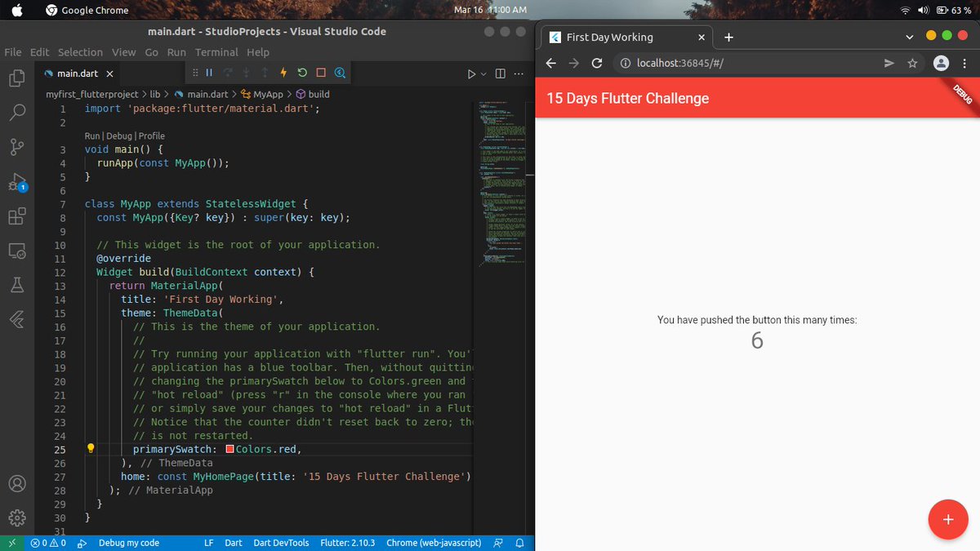Click Debug code lens above main()
980x551 pixels.
coord(119,136)
